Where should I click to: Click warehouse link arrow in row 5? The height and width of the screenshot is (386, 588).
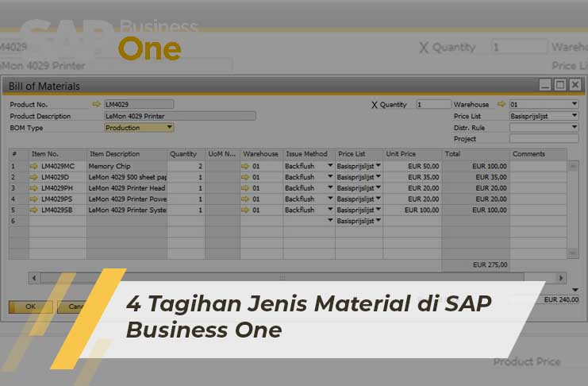245,210
